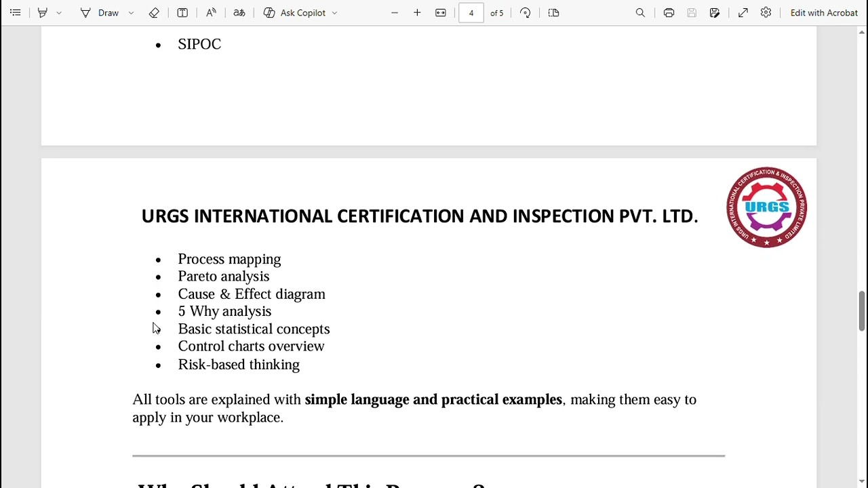Click 'Control charts overview' text

(x=251, y=346)
